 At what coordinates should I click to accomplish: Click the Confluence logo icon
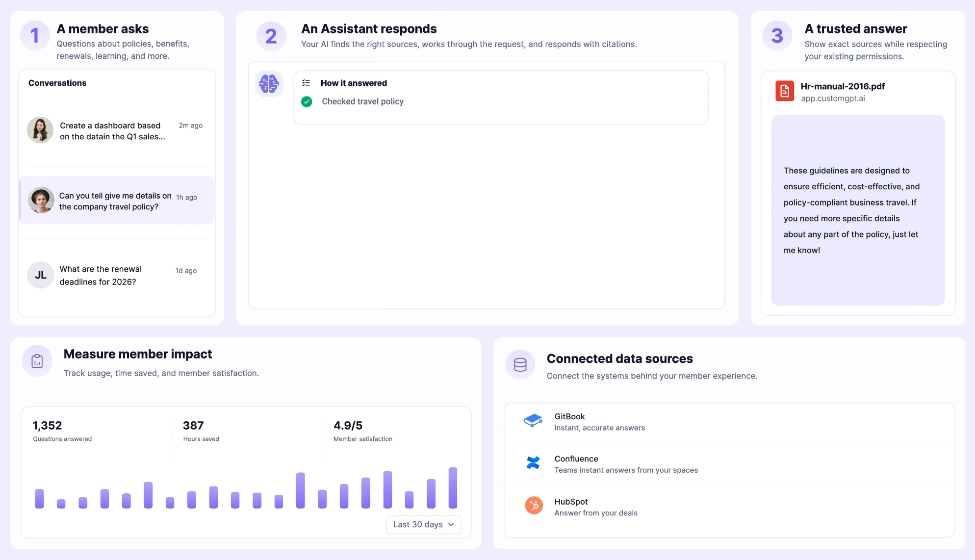click(533, 462)
